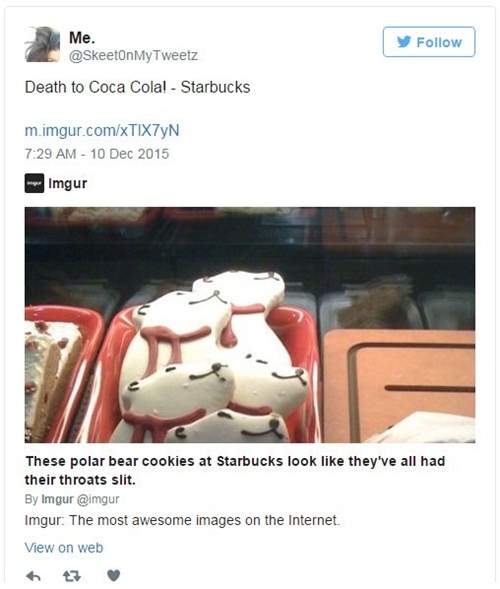Click the retweet icon
The image size is (500, 589).
pyautogui.click(x=72, y=575)
